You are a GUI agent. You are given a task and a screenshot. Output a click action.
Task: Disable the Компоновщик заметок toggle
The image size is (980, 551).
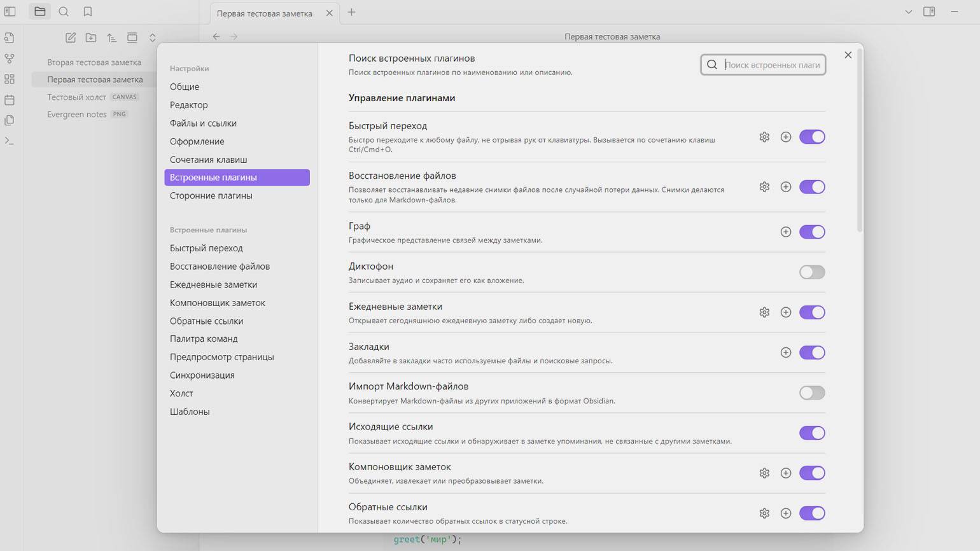tap(812, 473)
